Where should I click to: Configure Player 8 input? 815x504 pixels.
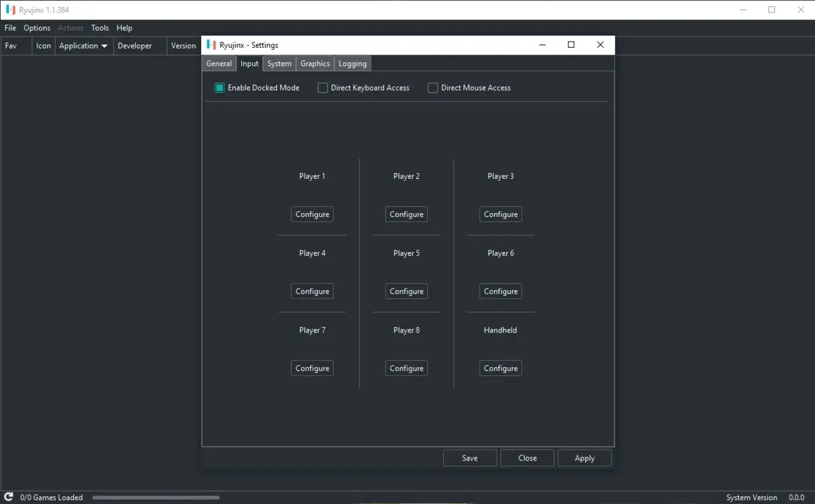406,368
